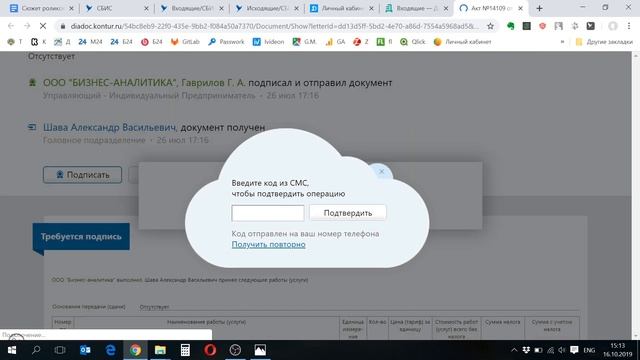This screenshot has height=360, width=640.
Task: Open Calculator from taskbar
Action: pyautogui.click(x=185, y=350)
